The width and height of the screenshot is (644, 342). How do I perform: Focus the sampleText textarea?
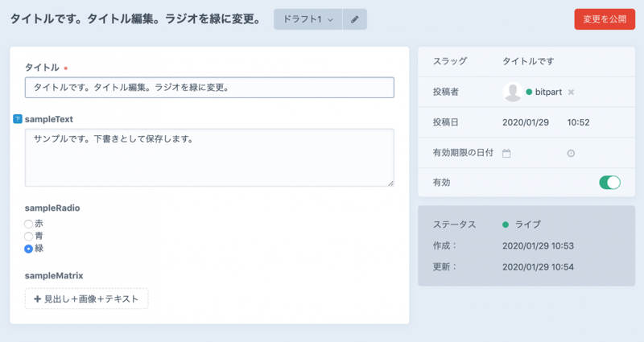point(209,158)
